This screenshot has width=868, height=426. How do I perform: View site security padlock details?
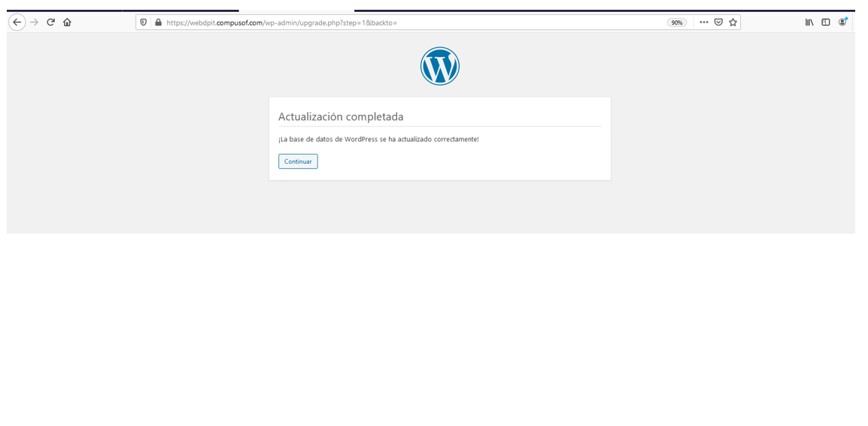pos(158,23)
